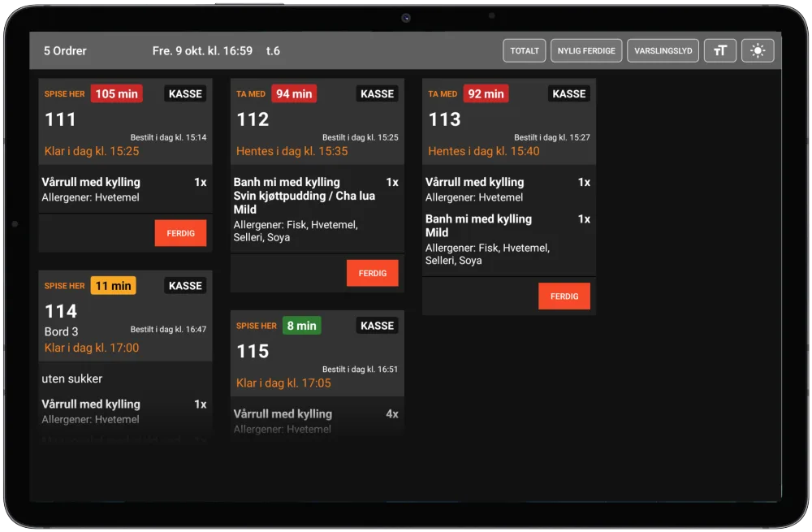Click the '5 Ordrer' order count
The image size is (812, 532).
click(x=65, y=51)
